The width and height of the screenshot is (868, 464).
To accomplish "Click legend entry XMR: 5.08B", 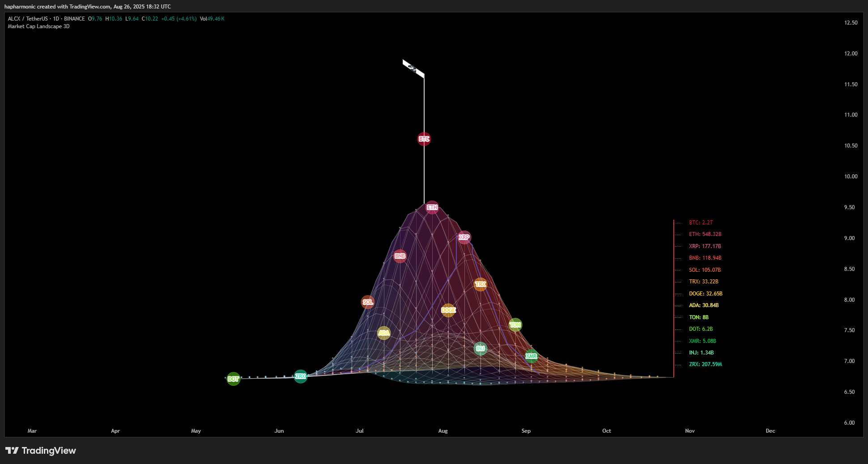I will pos(703,341).
